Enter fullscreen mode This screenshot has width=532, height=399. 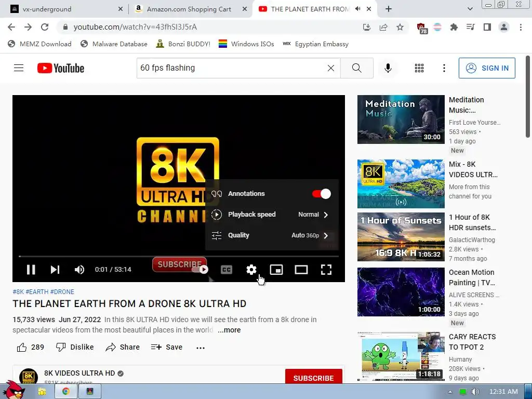click(326, 270)
